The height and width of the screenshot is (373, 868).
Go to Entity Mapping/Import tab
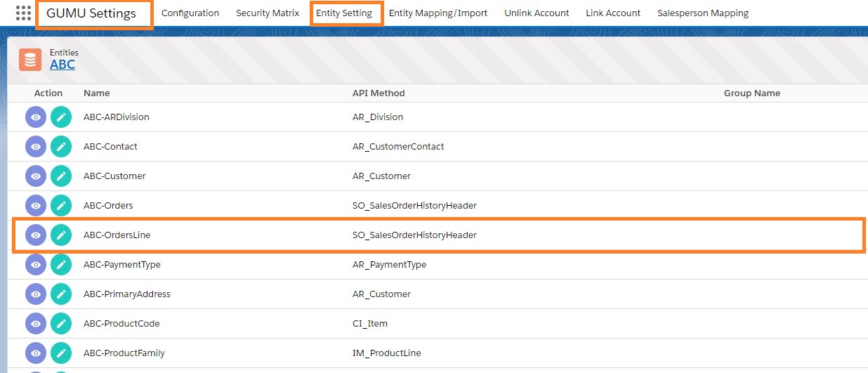click(438, 13)
